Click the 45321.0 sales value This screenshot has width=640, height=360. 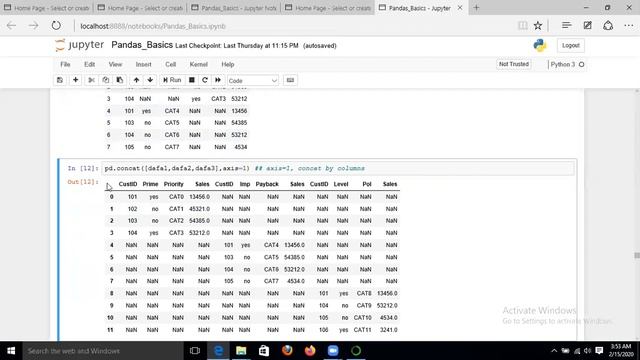pos(199,209)
